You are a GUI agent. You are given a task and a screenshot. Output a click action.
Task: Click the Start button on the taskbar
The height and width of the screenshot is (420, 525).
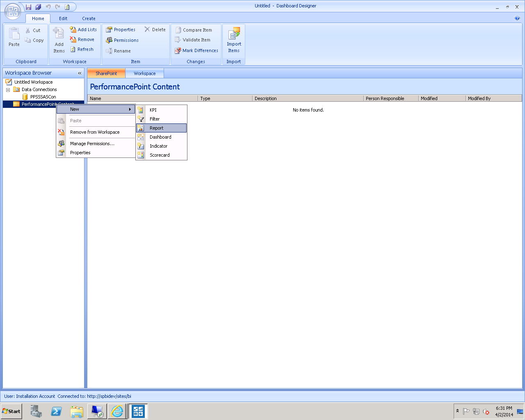[11, 411]
